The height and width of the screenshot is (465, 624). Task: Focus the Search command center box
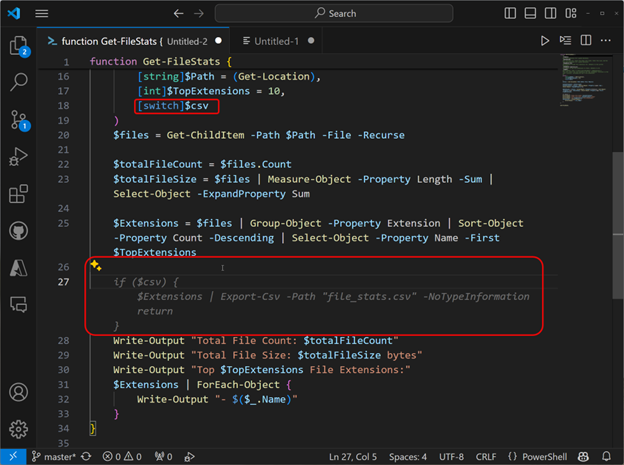pos(334,14)
